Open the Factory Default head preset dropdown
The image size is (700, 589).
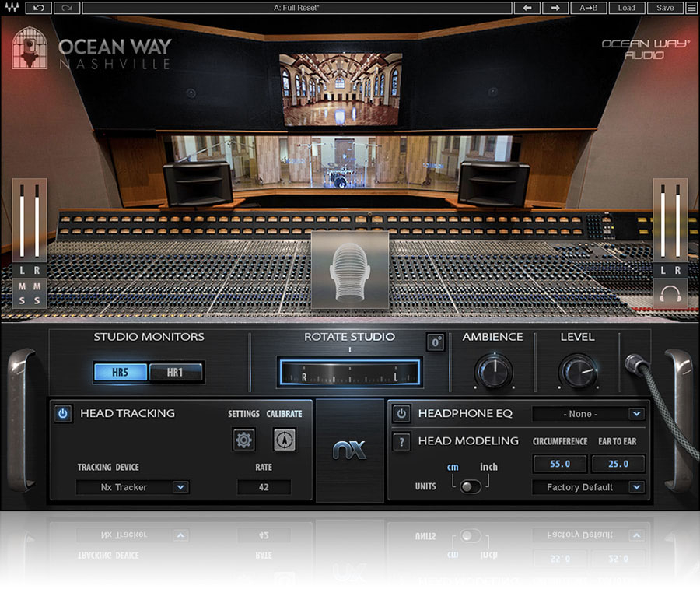[589, 487]
